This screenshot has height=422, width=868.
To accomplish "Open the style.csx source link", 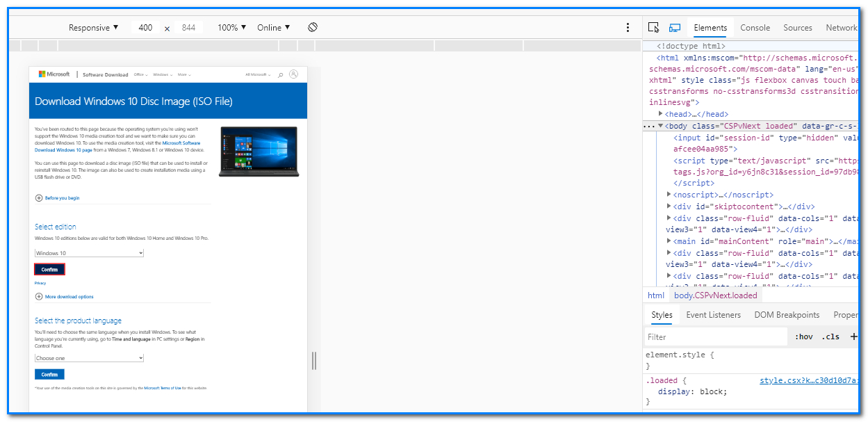I will click(809, 380).
